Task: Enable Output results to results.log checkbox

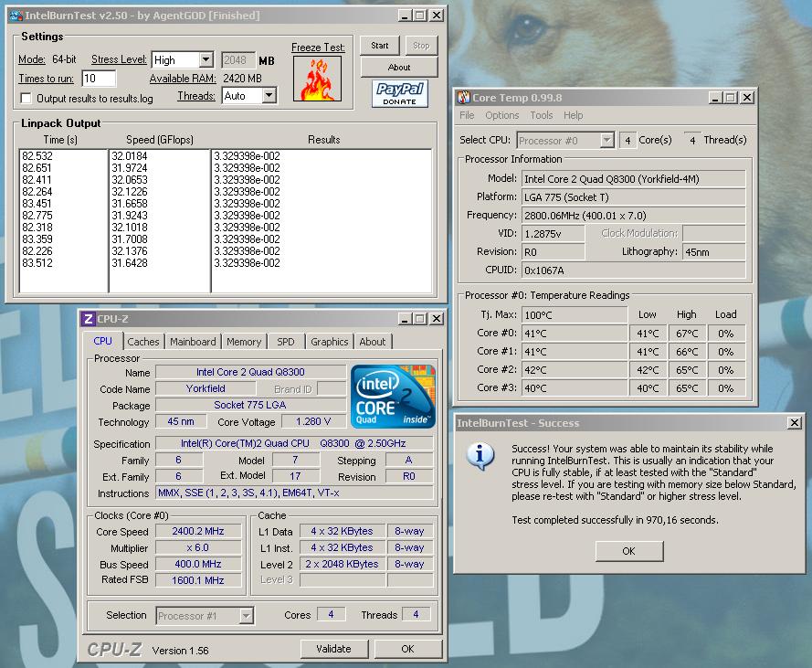Action: pyautogui.click(x=26, y=98)
